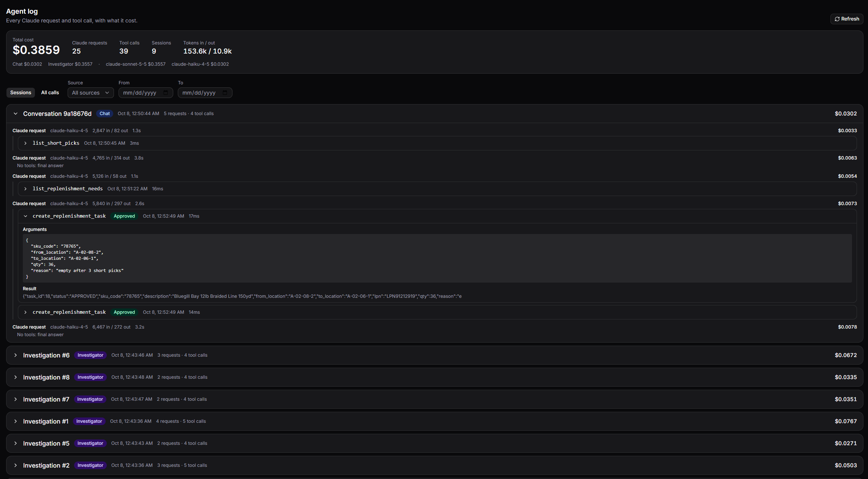868x479 pixels.
Task: Click the Approved badge on the 17ms call
Action: tap(124, 216)
